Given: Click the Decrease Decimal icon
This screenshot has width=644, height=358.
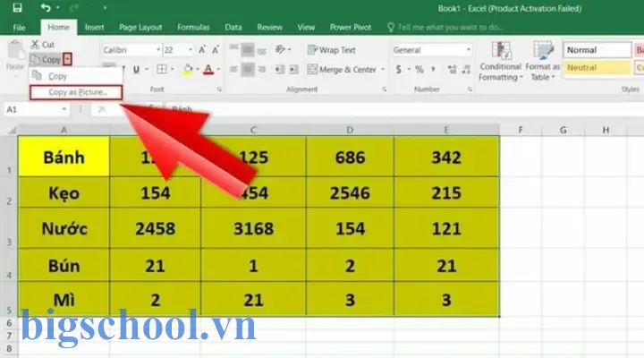Looking at the screenshot, I should click(466, 70).
